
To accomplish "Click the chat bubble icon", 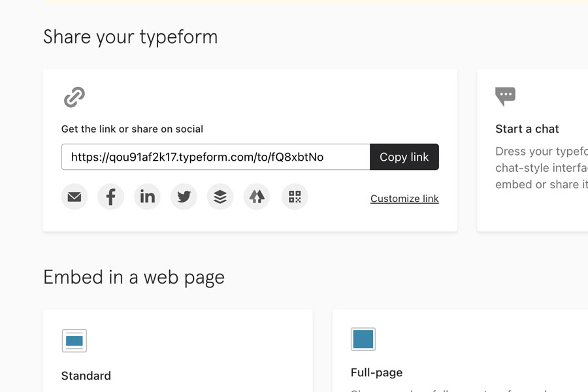I will point(505,97).
